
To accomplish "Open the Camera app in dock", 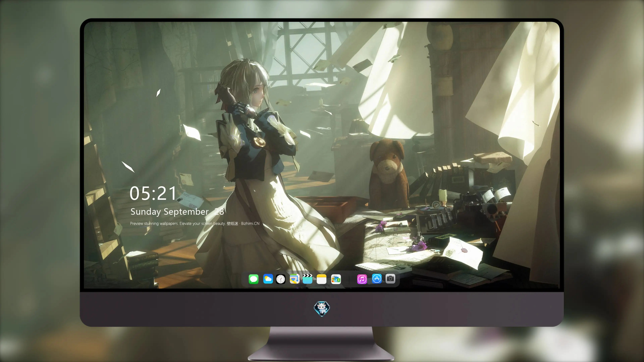I will point(390,279).
